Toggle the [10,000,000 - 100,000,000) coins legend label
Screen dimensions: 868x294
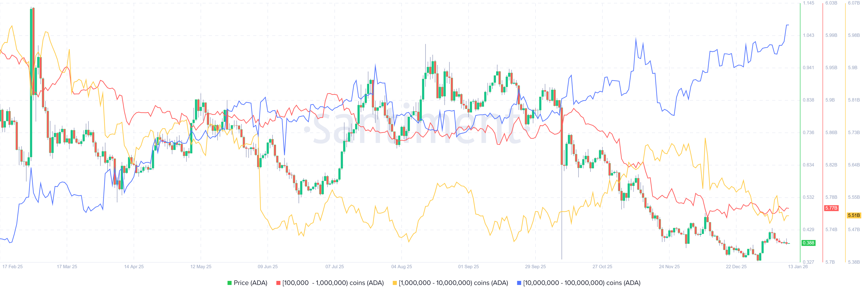582,283
